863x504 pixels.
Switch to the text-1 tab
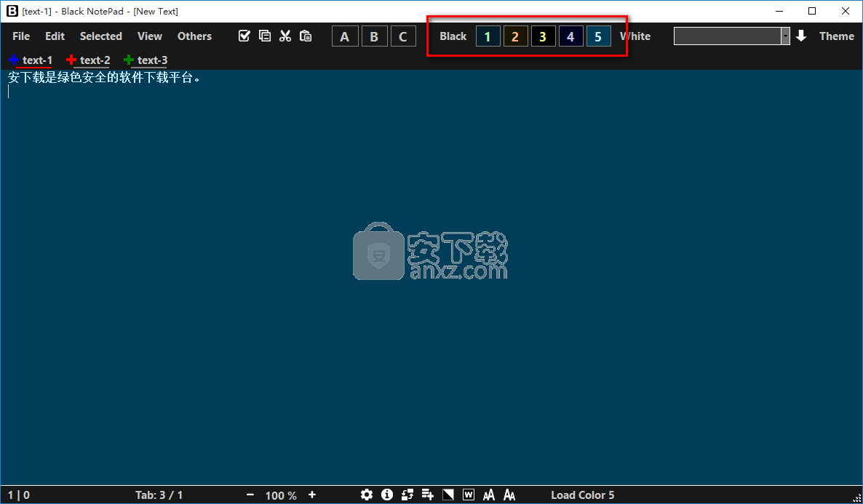pos(37,60)
